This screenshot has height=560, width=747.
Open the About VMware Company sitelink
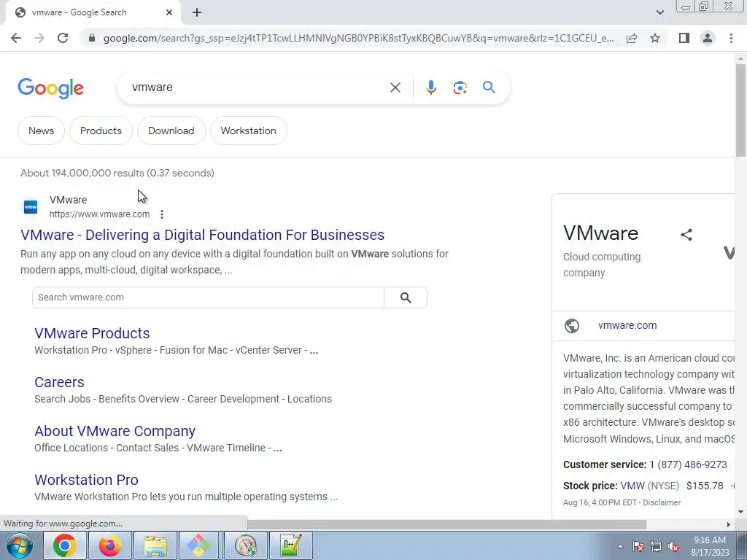point(115,431)
